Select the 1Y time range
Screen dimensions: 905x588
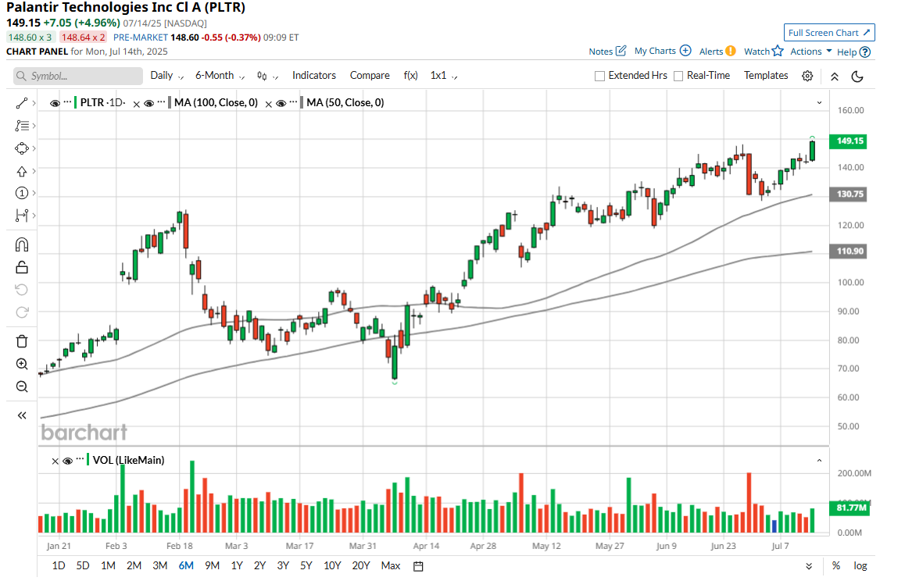[237, 565]
